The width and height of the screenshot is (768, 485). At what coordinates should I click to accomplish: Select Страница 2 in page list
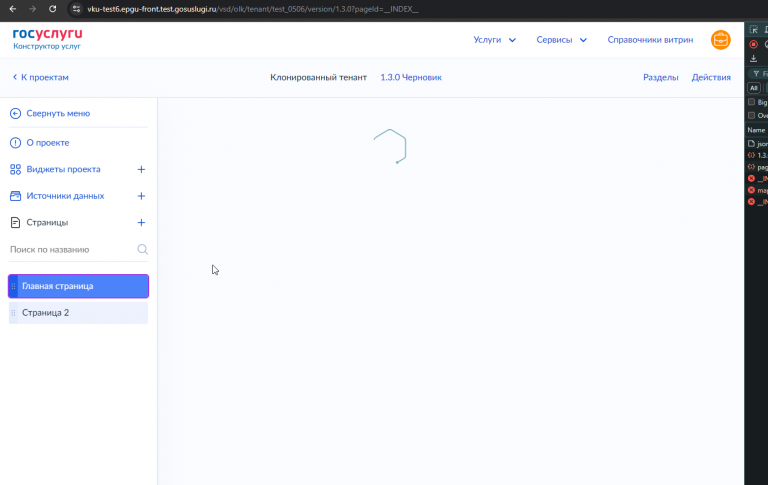(x=78, y=313)
